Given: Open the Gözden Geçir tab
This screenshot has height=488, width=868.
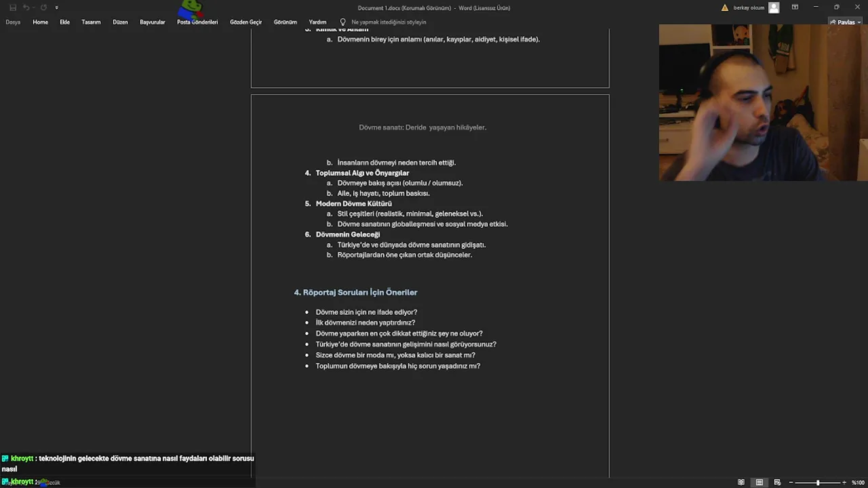Looking at the screenshot, I should pos(245,22).
